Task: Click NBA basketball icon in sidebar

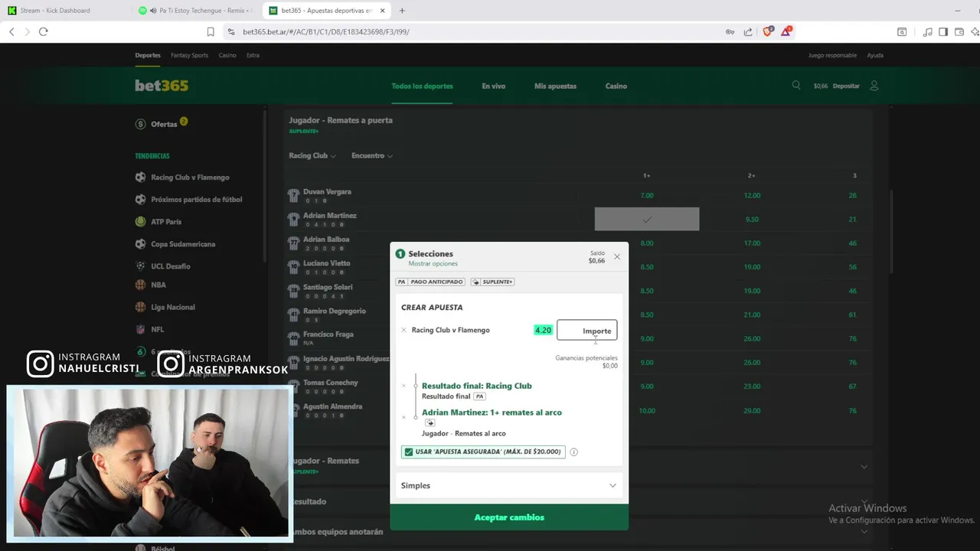Action: pos(140,284)
